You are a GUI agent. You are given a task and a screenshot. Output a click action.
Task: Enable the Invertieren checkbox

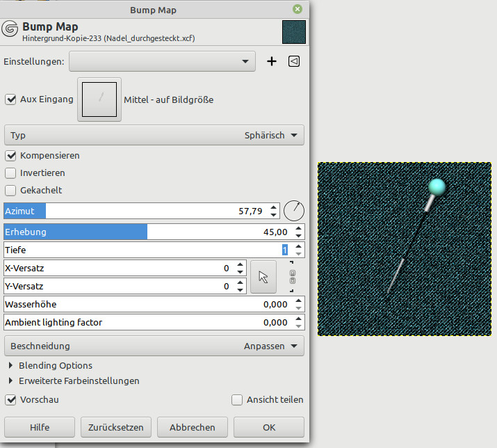tap(10, 173)
